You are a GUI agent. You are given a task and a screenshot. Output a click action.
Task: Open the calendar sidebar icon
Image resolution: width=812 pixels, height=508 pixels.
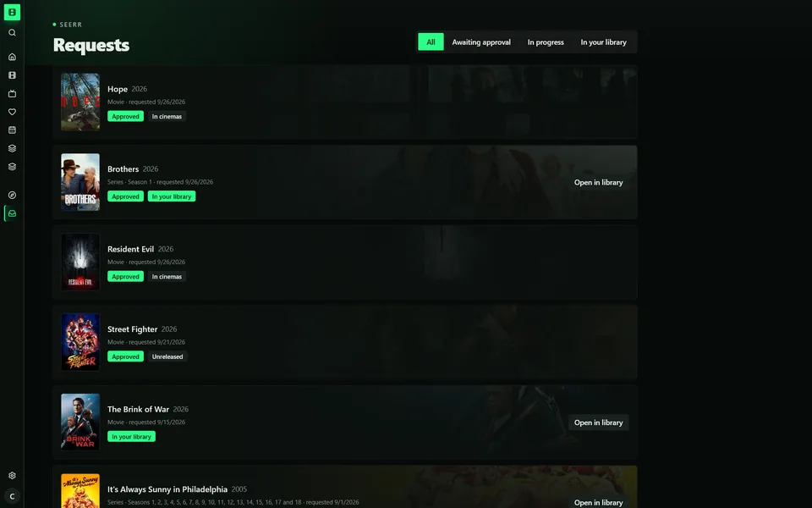tap(12, 130)
